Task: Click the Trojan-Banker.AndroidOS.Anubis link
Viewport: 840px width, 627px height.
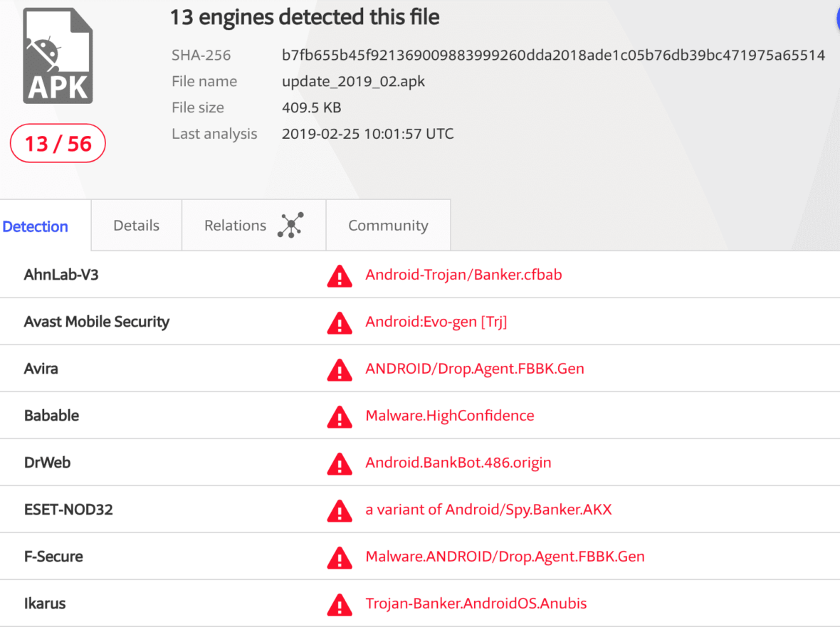Action: click(x=476, y=603)
